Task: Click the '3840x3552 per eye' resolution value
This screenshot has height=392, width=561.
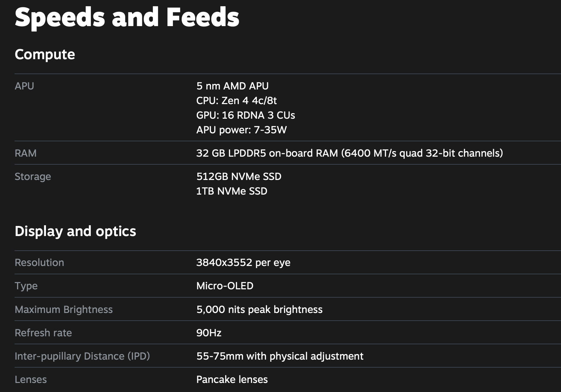Action: point(243,262)
